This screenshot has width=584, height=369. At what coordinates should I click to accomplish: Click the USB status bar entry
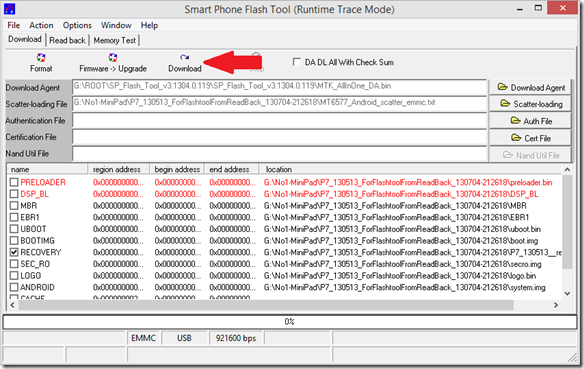[184, 338]
